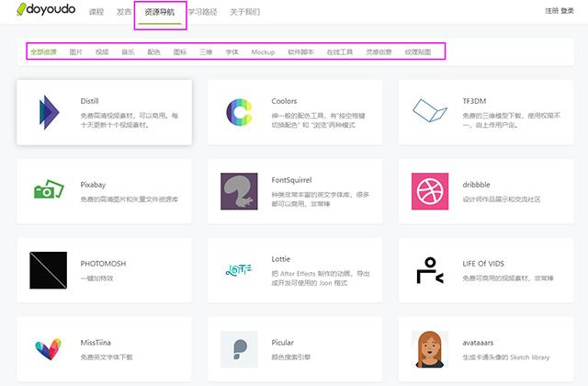Click the Distill purple triangle icon

(x=49, y=112)
